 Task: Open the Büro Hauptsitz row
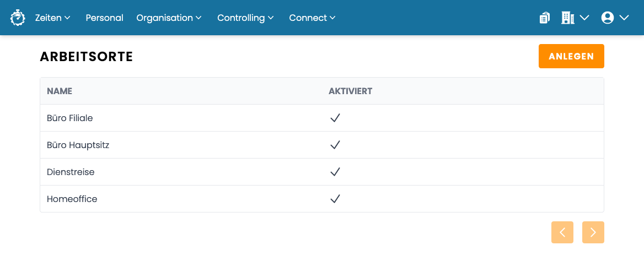pos(322,145)
